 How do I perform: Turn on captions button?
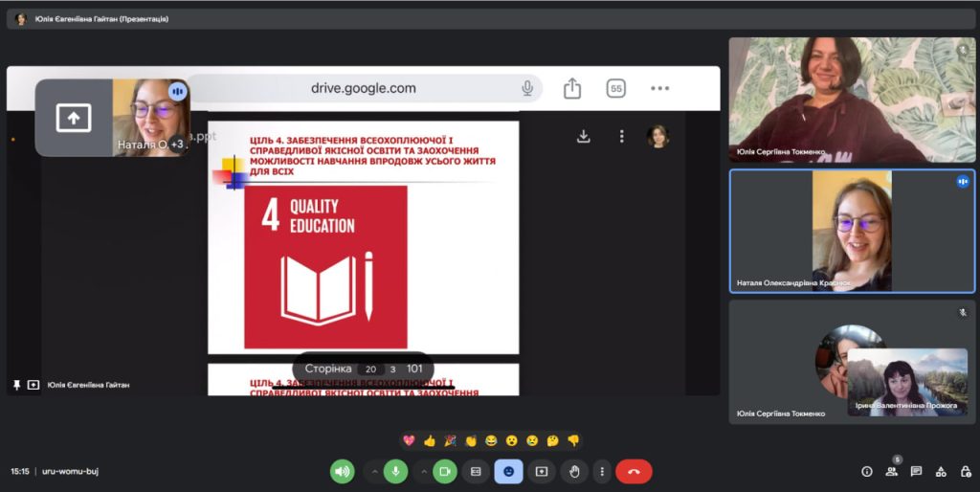[476, 471]
